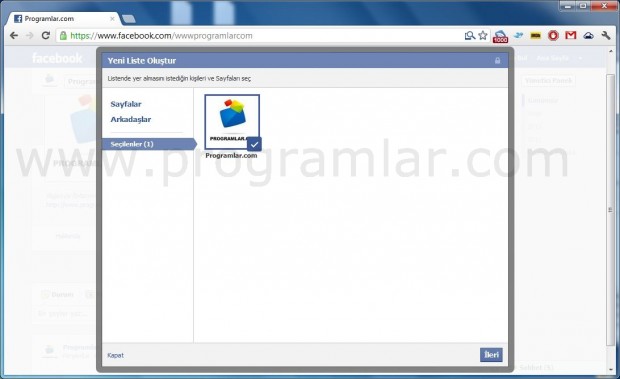Click the zoom magnifier icon in address bar
The width and height of the screenshot is (620, 379).
tap(469, 36)
